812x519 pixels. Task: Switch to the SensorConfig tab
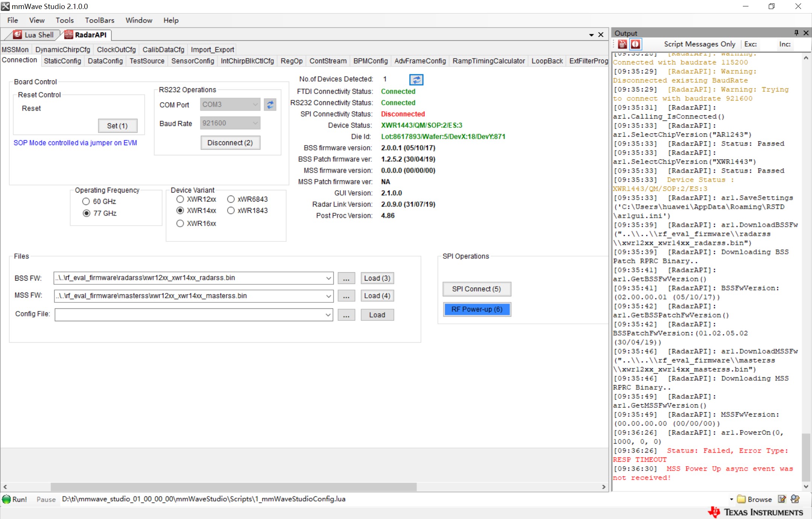[x=192, y=61]
